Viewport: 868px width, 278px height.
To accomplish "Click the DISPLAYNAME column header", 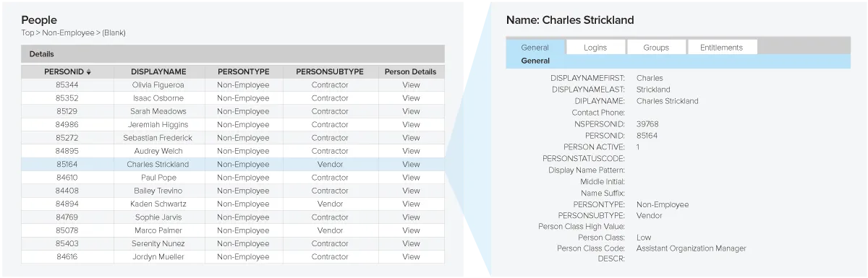I will (x=158, y=72).
